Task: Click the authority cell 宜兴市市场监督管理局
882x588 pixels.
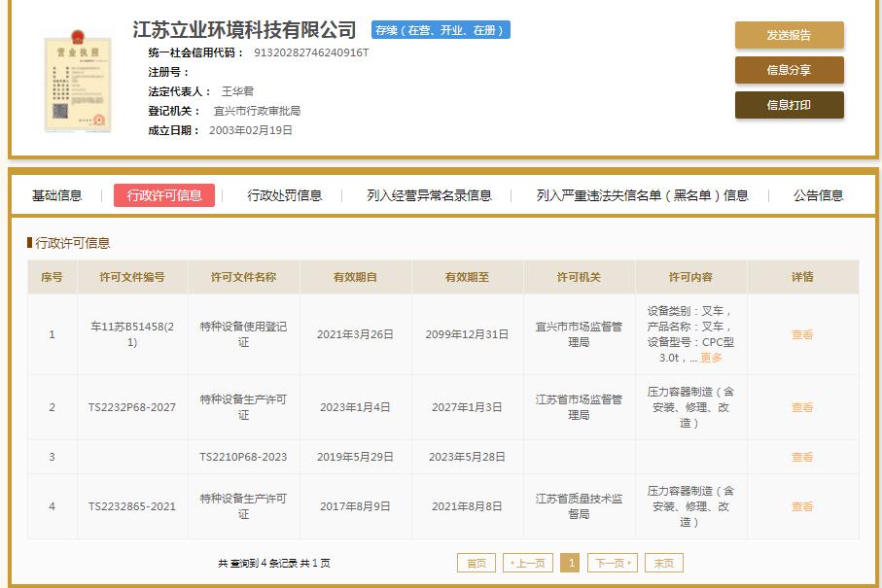Action: pyautogui.click(x=579, y=334)
